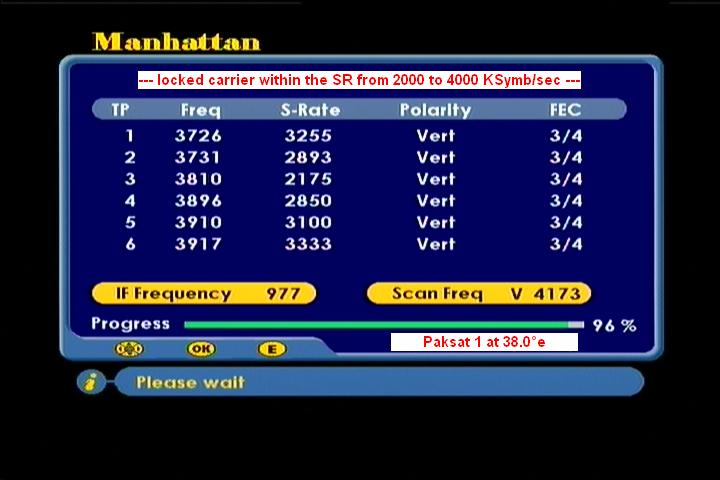Screen dimensions: 720x480
Task: Click the navigation arrows icon
Action: point(130,349)
